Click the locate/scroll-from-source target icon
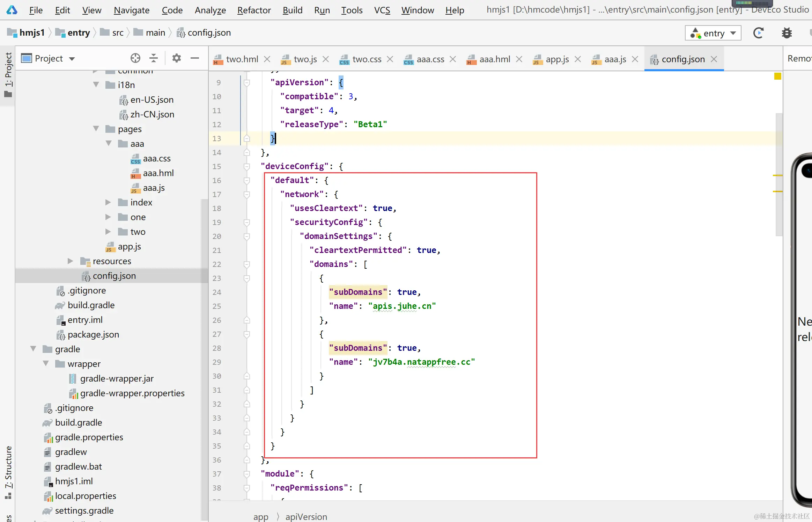Image resolution: width=812 pixels, height=522 pixels. point(135,58)
